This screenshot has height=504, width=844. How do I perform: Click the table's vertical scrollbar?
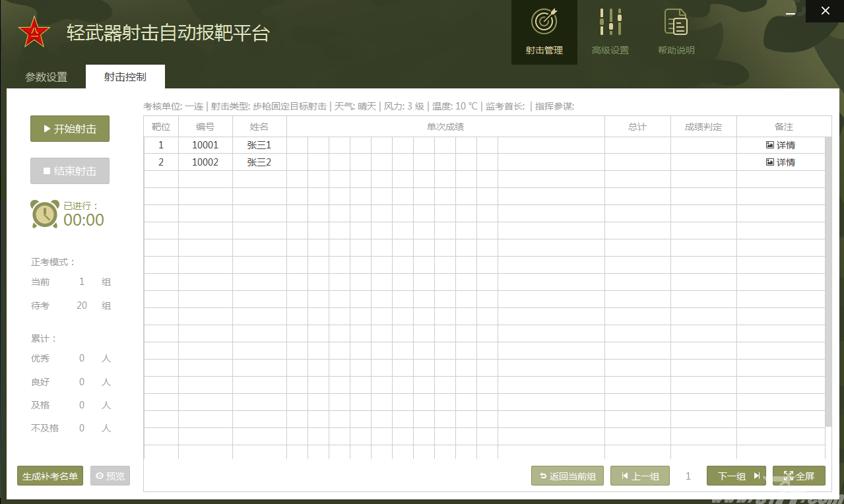click(x=828, y=277)
